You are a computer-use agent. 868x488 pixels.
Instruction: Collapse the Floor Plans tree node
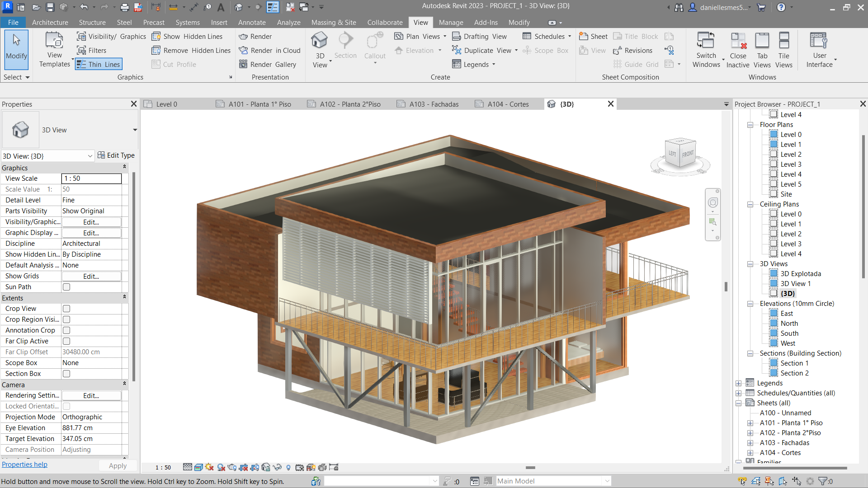pyautogui.click(x=750, y=124)
